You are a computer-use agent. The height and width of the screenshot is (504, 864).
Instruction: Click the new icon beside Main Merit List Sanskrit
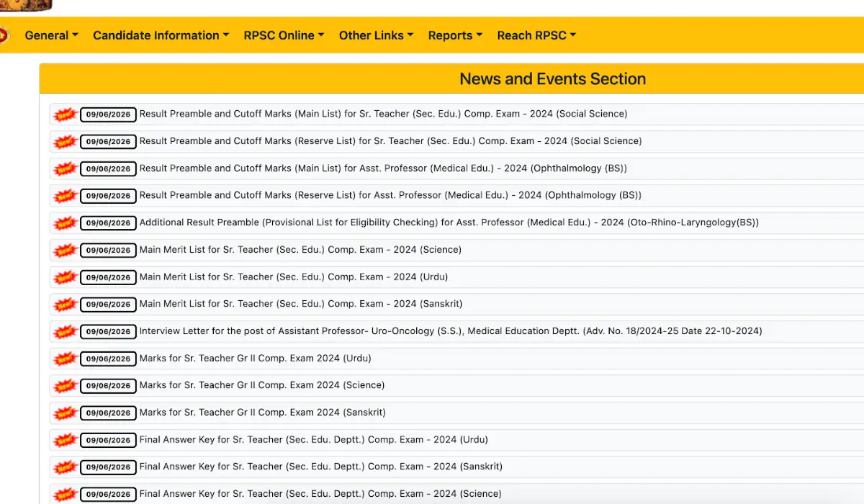click(66, 305)
